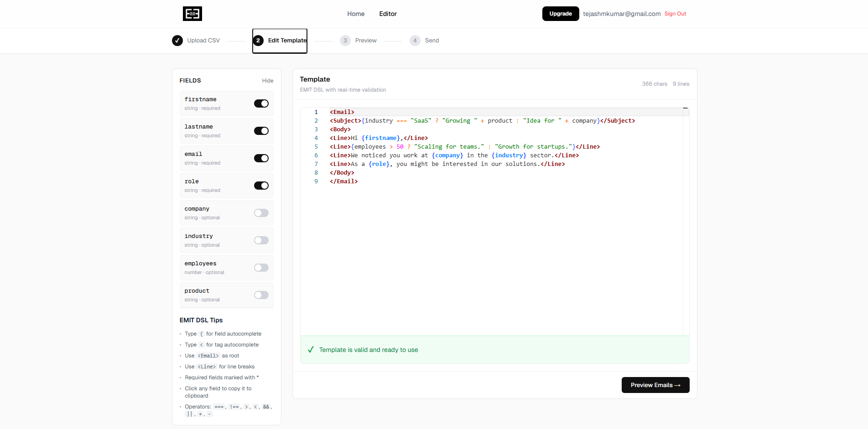Screen dimensions: 868x429
Task: Click the completed Upload CSV checkmark icon
Action: (x=177, y=41)
